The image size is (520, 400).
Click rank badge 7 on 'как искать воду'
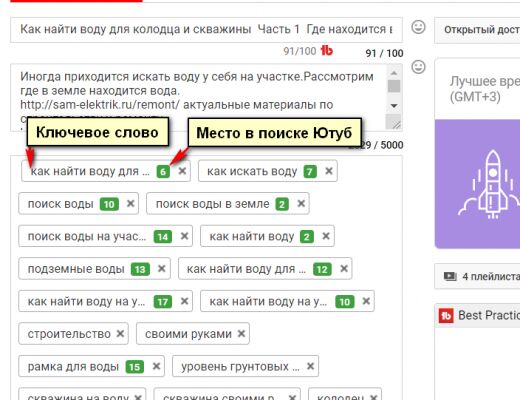coord(310,172)
